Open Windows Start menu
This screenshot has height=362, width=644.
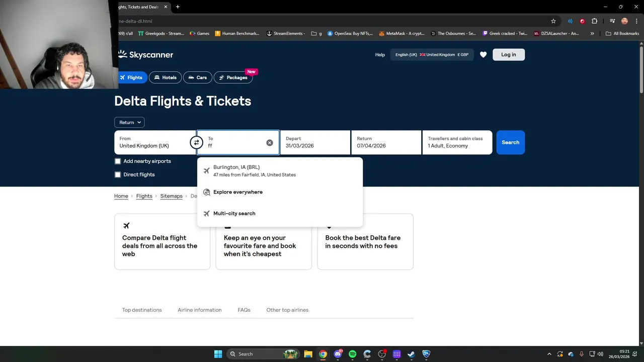(x=218, y=354)
